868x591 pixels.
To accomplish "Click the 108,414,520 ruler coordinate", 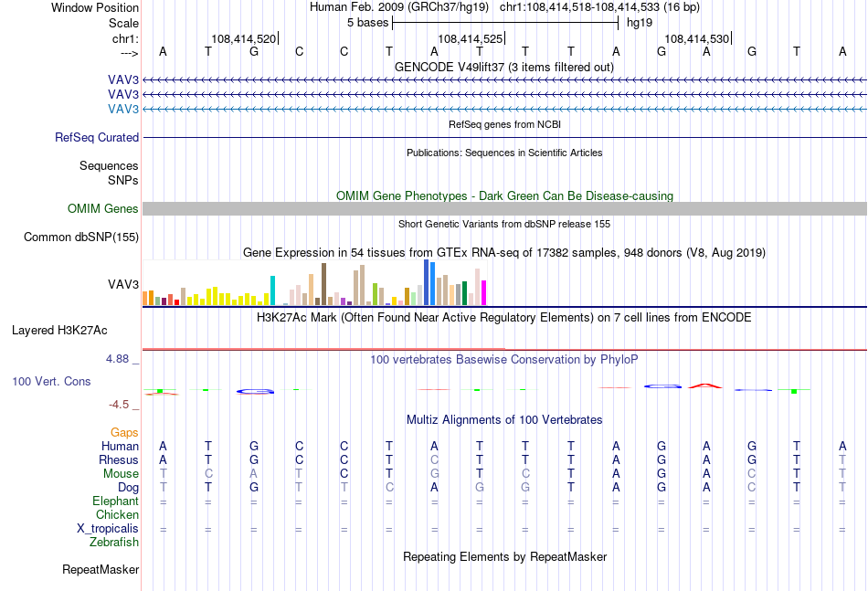I will [244, 38].
